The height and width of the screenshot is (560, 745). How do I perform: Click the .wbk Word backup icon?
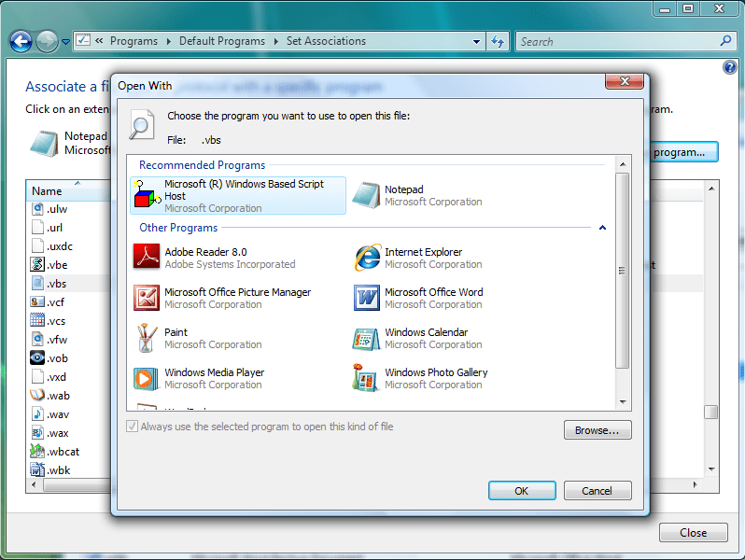point(37,469)
